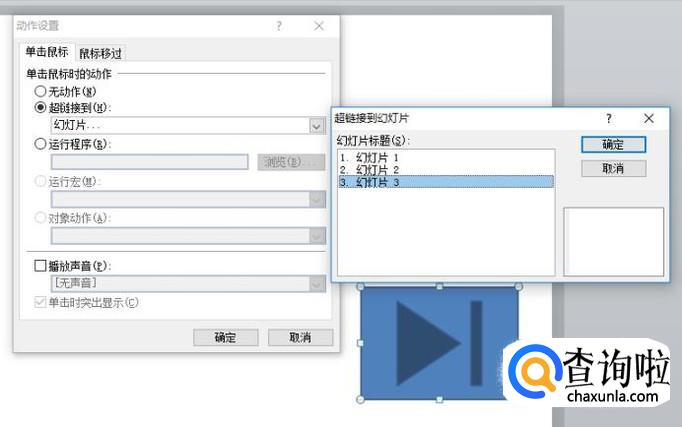Click the bottom-left corner handle of the shape
The width and height of the screenshot is (682, 427).
(x=360, y=399)
